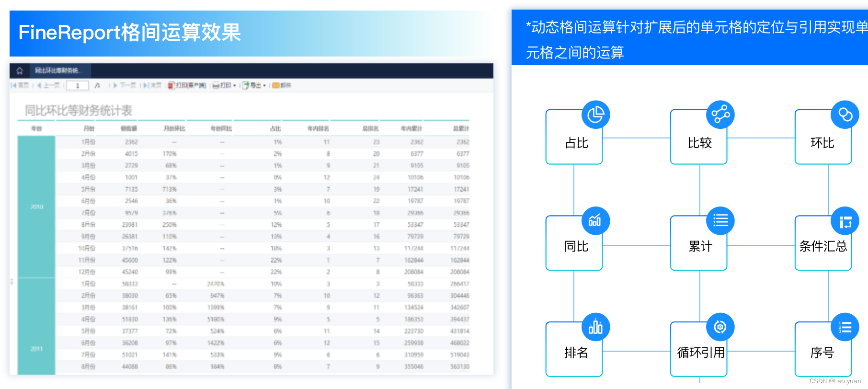Viewport: 868px width, 389px height.
Task: Click the 月份环比 column header
Action: click(x=174, y=128)
